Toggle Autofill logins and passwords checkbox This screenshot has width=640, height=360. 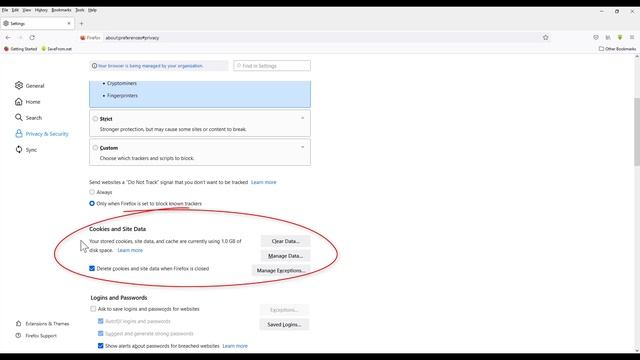pyautogui.click(x=100, y=321)
